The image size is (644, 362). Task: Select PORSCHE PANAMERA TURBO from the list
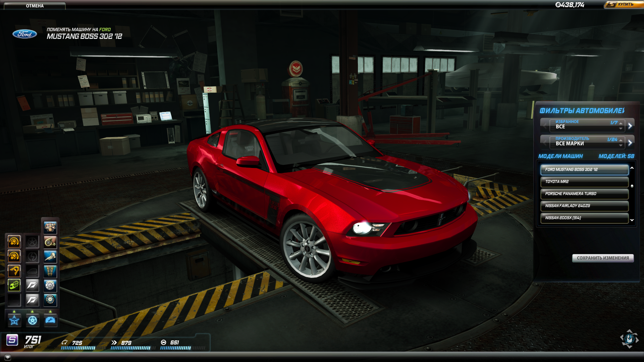tap(585, 194)
